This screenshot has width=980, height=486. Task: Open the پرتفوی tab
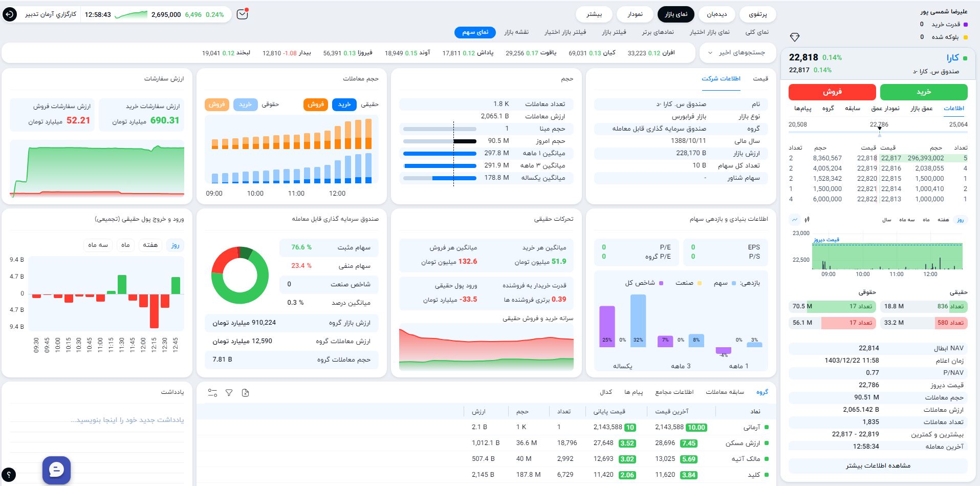coord(758,14)
